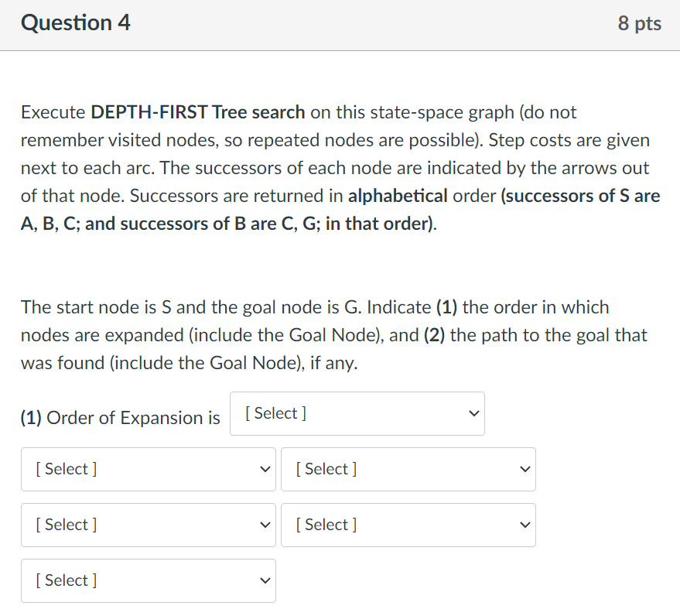Click the bottom-left select field placeholder
The image size is (680, 616).
point(66,580)
